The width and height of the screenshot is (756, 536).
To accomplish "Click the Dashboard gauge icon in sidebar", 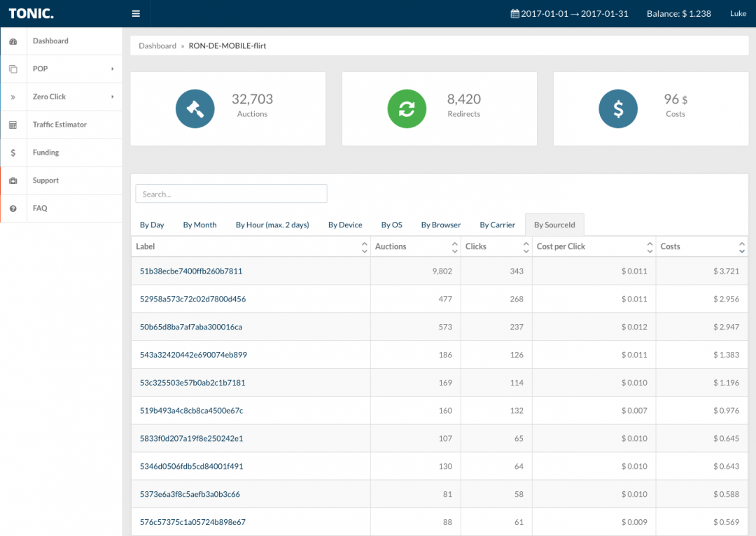I will (x=13, y=41).
